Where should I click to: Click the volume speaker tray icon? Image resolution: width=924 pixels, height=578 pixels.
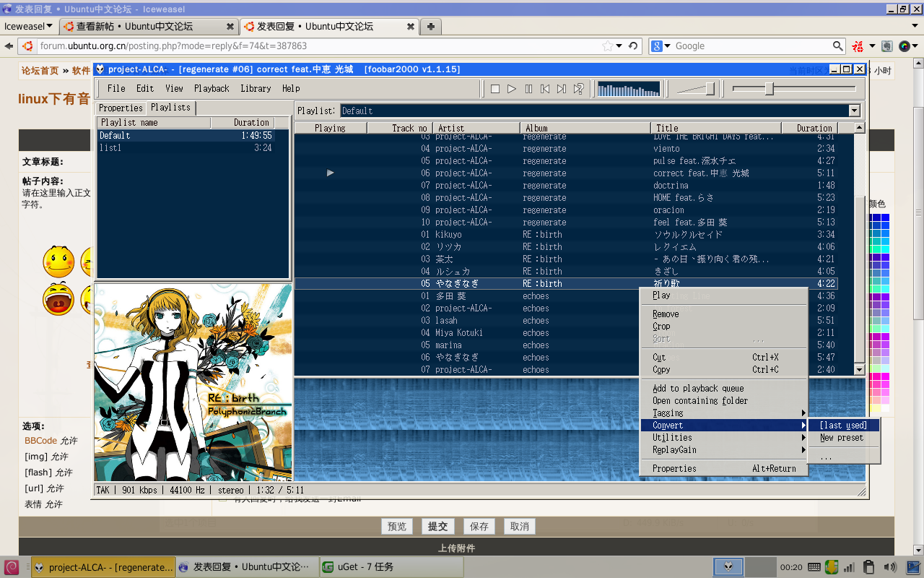tap(889, 567)
